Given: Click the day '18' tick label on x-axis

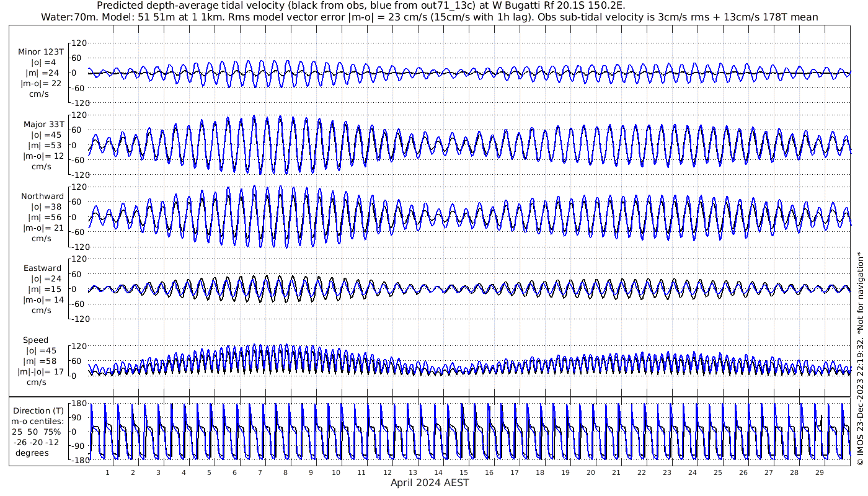Looking at the screenshot, I should (539, 472).
